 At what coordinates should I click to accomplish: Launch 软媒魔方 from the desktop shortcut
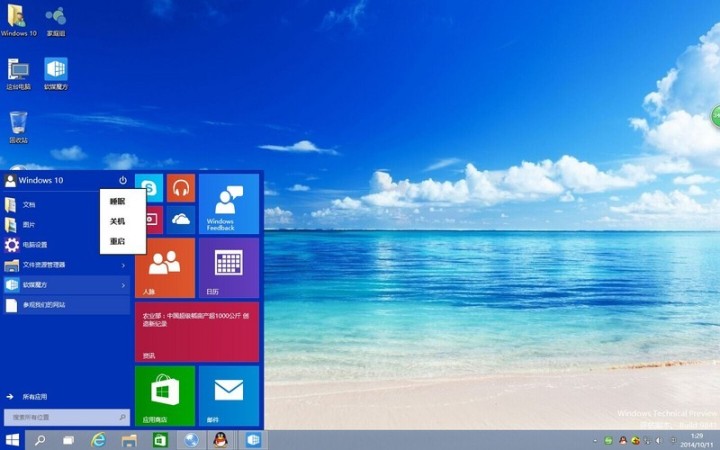coord(56,74)
